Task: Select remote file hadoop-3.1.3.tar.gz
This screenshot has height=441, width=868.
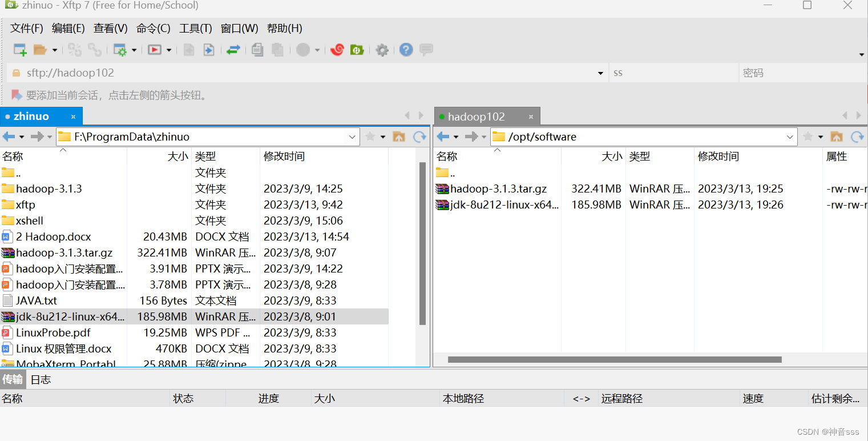Action: (x=651, y=189)
